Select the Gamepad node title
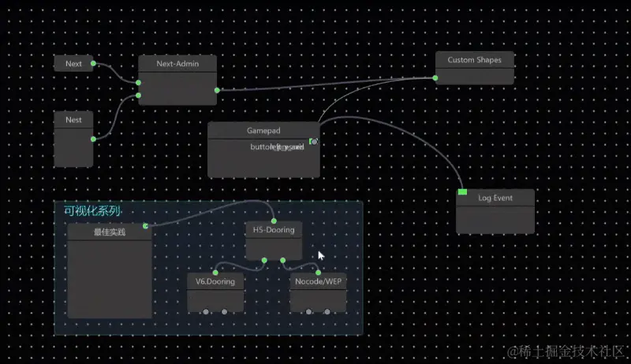This screenshot has width=631, height=364. point(263,131)
